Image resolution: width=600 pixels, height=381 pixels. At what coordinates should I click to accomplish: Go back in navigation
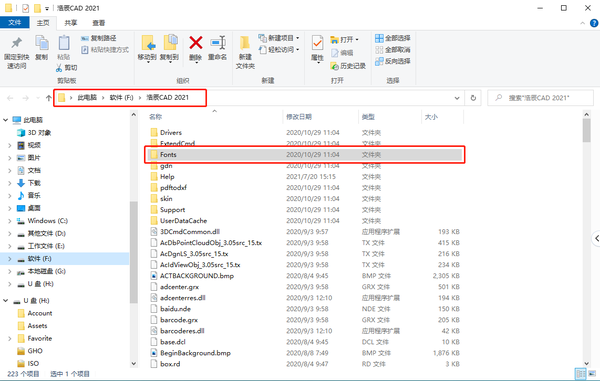[10, 98]
